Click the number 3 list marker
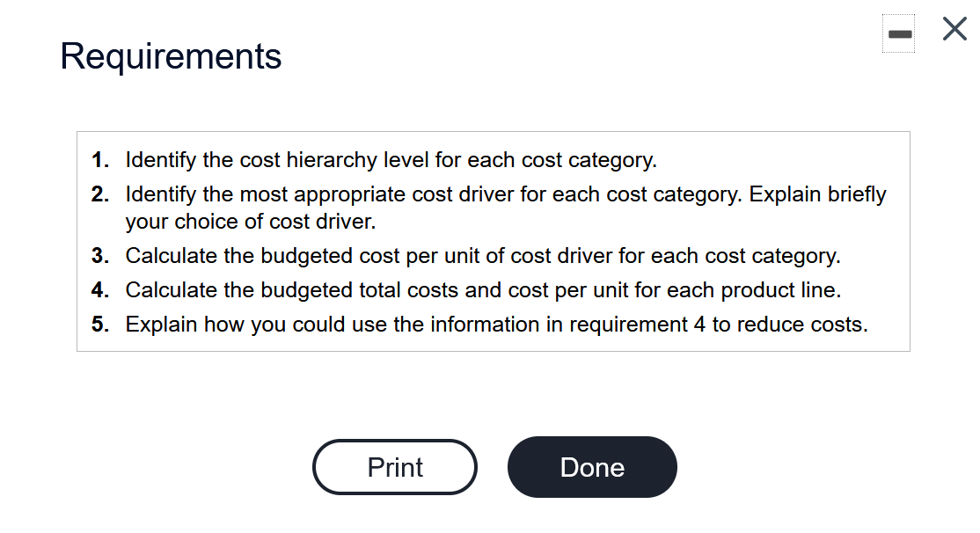 tap(99, 256)
